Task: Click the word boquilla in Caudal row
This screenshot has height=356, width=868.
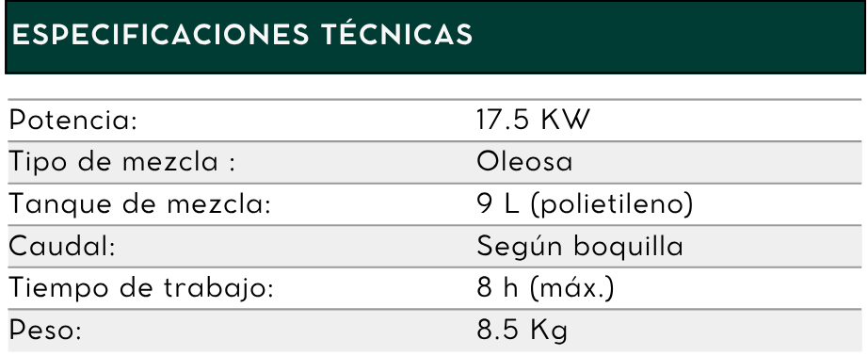Action: tap(628, 247)
